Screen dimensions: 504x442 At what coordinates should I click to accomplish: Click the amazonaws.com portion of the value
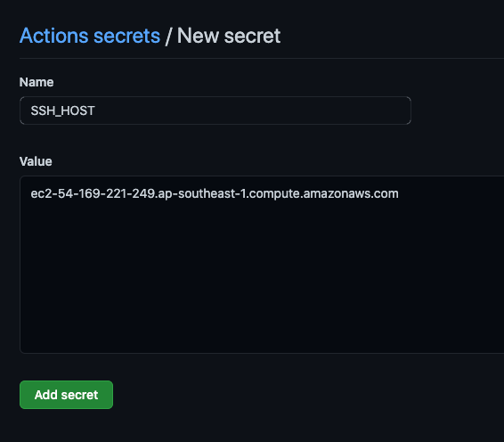(351, 193)
